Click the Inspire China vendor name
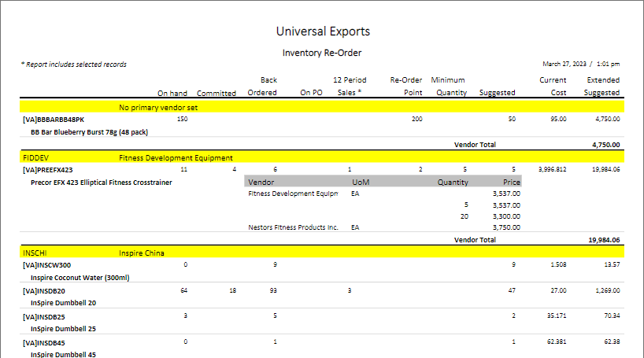Screen dimensions: 644x358 click(141, 253)
